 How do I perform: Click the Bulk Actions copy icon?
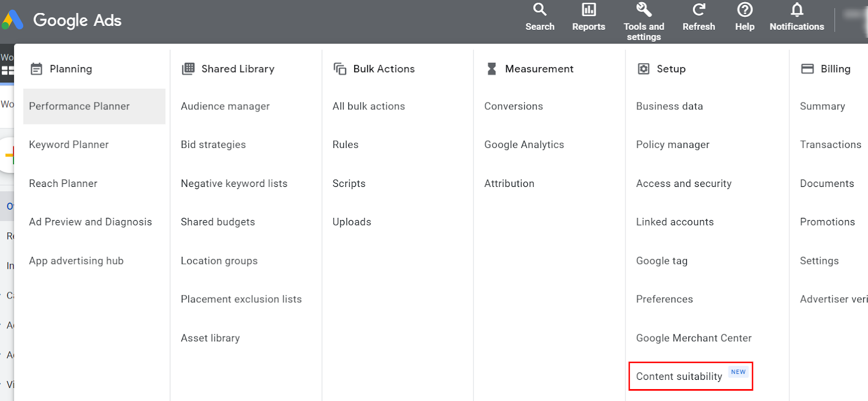coord(340,69)
